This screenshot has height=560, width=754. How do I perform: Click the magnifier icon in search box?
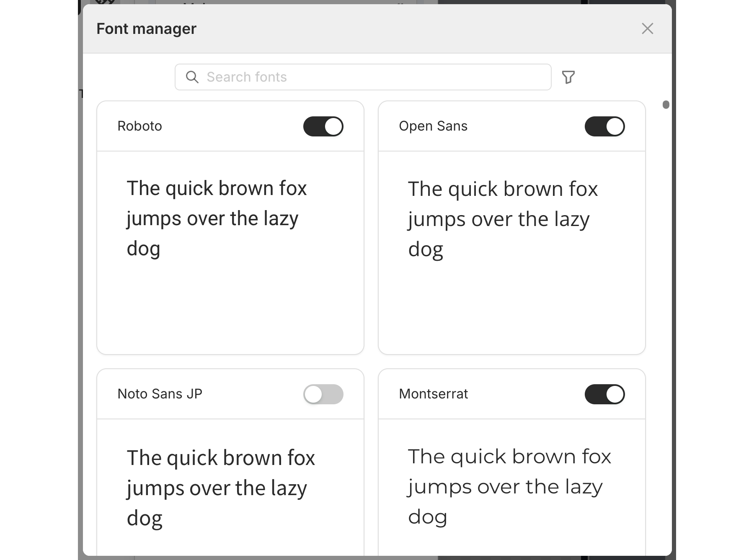192,77
